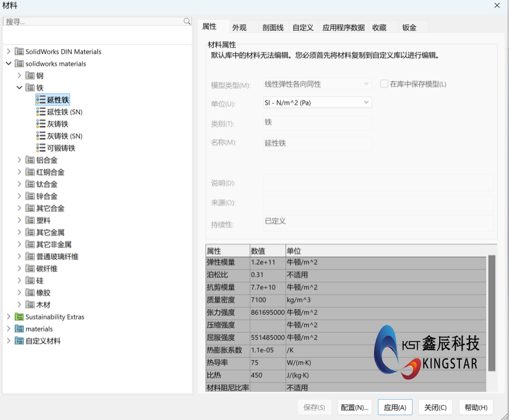The image size is (509, 420).
Task: Click the 灰铸铁 material icon
Action: [41, 124]
